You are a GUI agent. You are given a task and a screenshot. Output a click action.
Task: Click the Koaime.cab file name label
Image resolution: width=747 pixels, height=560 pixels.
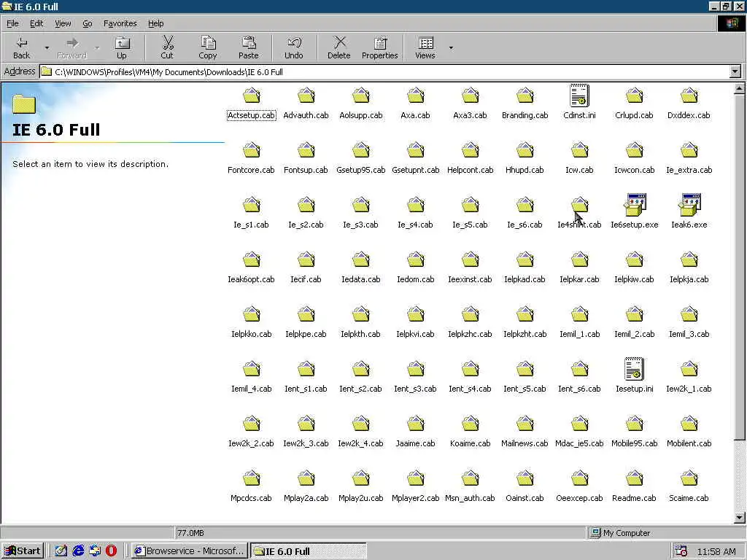click(x=471, y=443)
